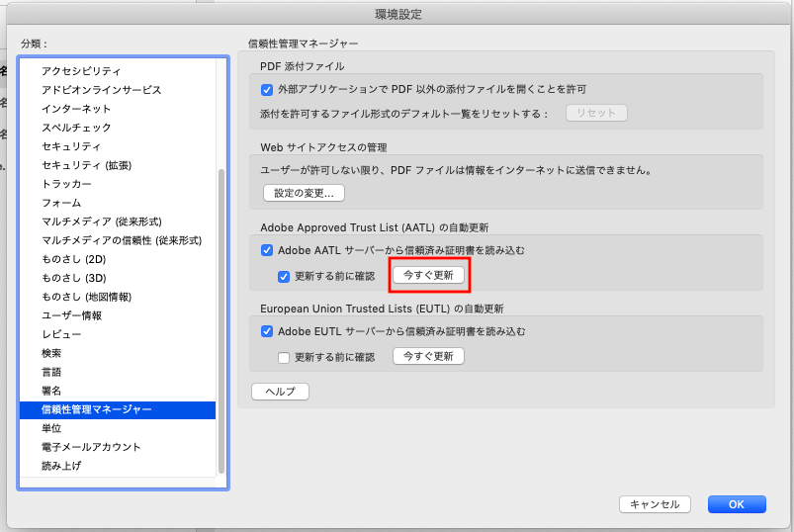Toggle Adobe EUTL サーバー証明書読み込み checkbox
This screenshot has height=532, width=794.
(267, 332)
